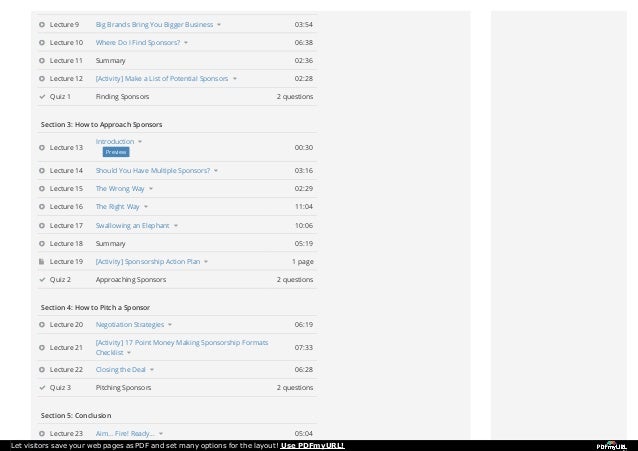Expand Aim... Fire! Ready... dropdown arrow
Viewport: 638px width, 451px height.
click(x=161, y=434)
